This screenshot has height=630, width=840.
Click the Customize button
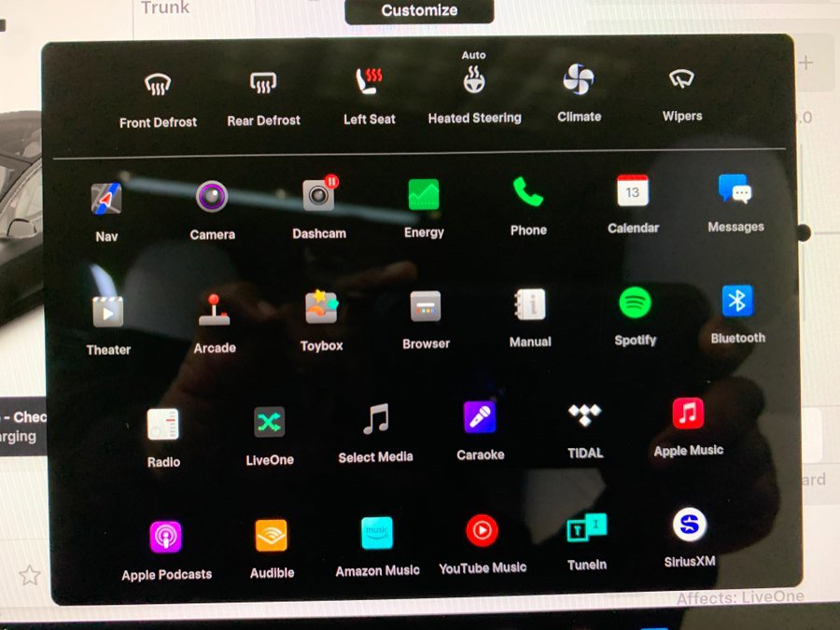419,10
